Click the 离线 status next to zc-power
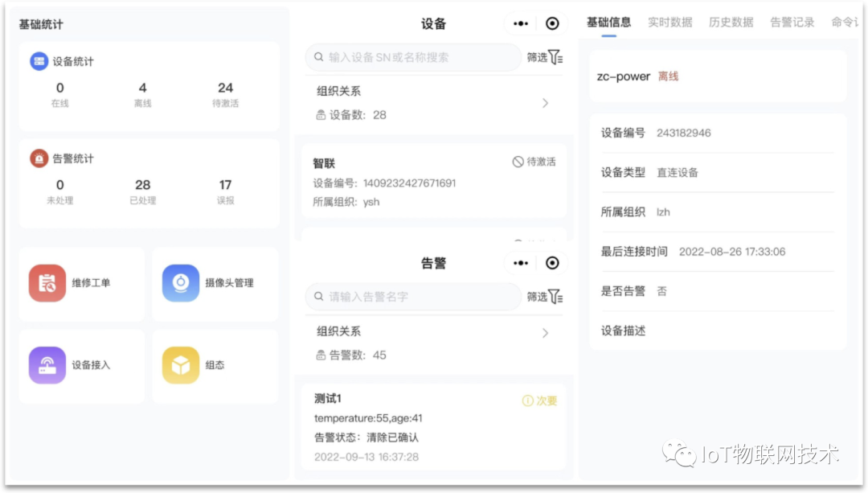Viewport: 868px width, 493px height. [668, 76]
